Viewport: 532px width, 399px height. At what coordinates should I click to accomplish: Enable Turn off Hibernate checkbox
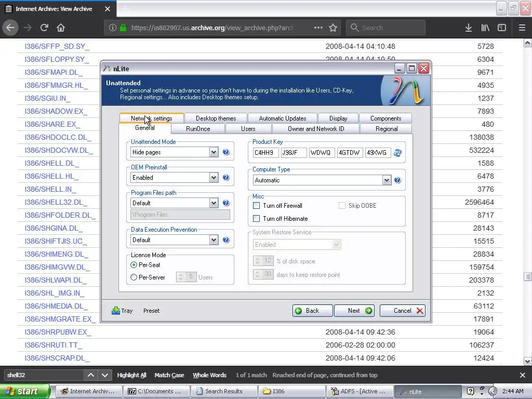click(x=257, y=219)
